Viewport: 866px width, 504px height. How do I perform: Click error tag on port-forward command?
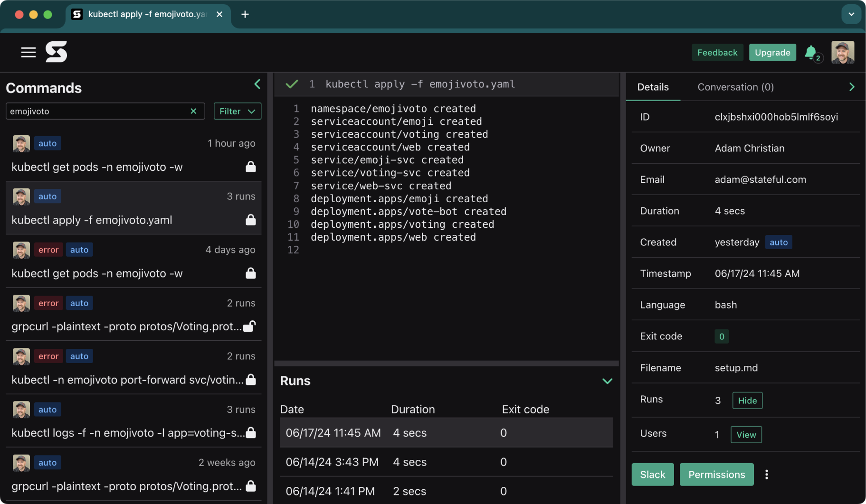pos(48,356)
